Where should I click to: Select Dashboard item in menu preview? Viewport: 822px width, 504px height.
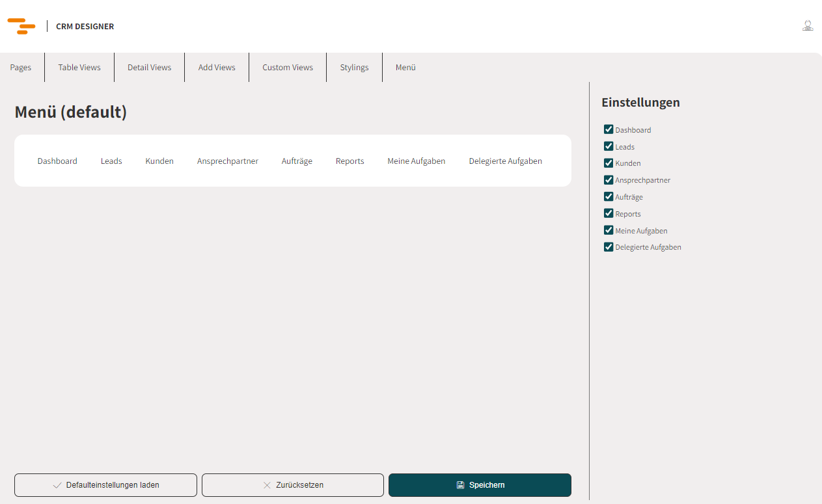click(57, 161)
